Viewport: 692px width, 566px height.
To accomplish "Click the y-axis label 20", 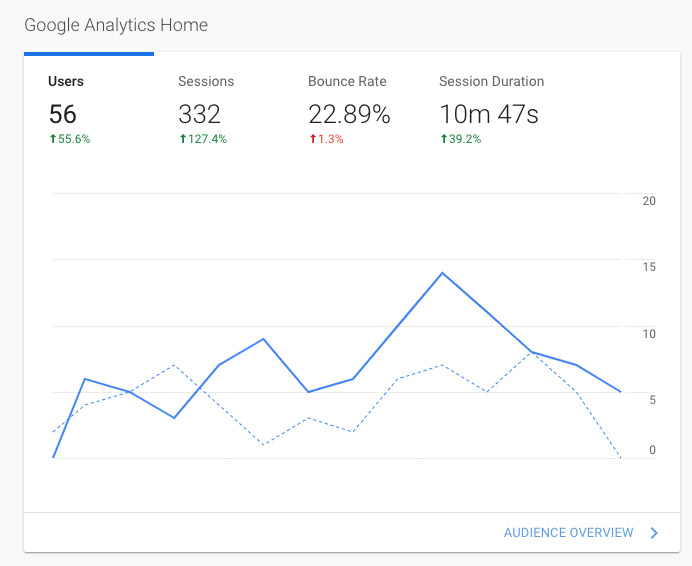I will pyautogui.click(x=649, y=201).
